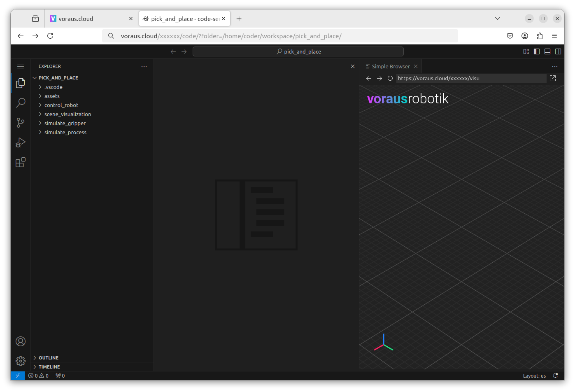This screenshot has width=575, height=392.
Task: Click the Simple Browser URL field
Action: tap(471, 78)
